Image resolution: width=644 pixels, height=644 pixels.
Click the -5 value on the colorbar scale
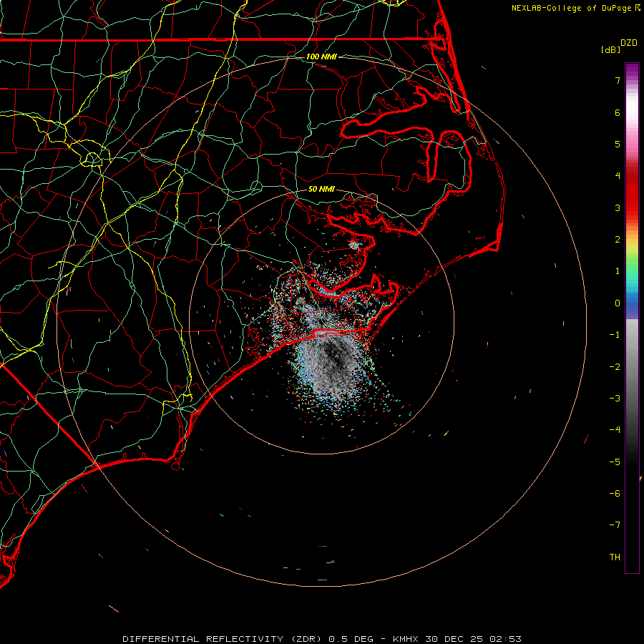tap(615, 462)
